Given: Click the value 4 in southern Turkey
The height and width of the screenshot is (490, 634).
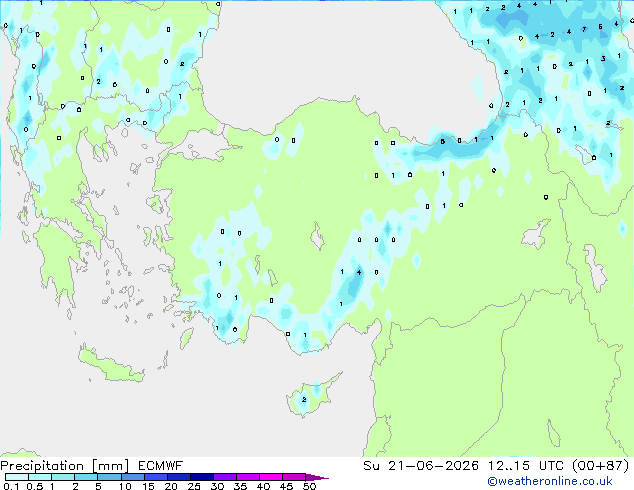Looking at the screenshot, I should coord(359,272).
